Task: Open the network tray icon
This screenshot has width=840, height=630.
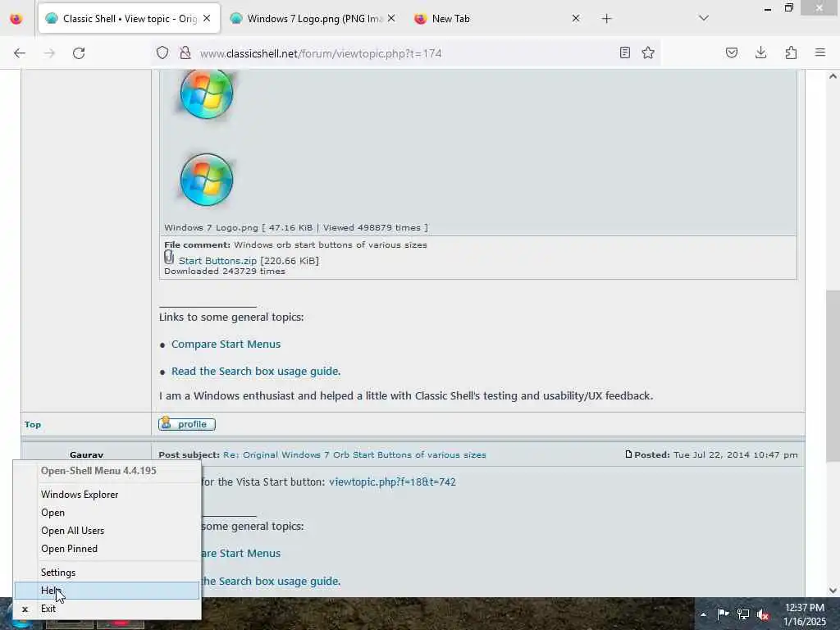Action: click(x=742, y=614)
